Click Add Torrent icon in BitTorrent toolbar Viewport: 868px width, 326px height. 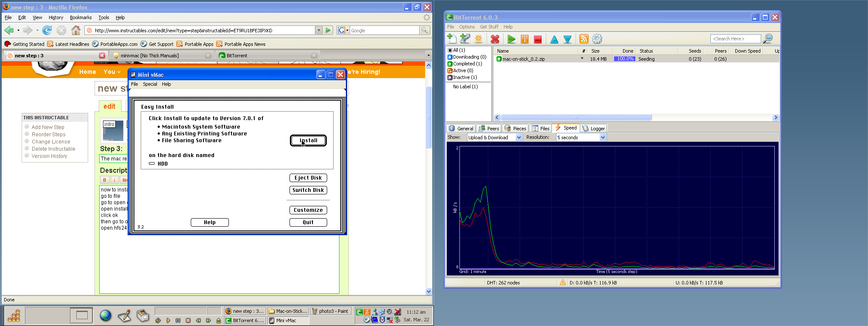coord(452,39)
